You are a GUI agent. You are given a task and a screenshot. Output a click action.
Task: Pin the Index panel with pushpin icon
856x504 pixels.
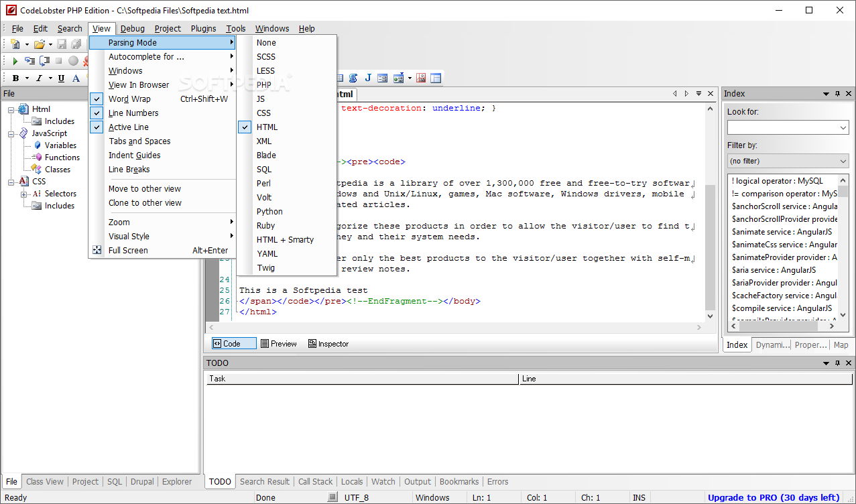(837, 94)
